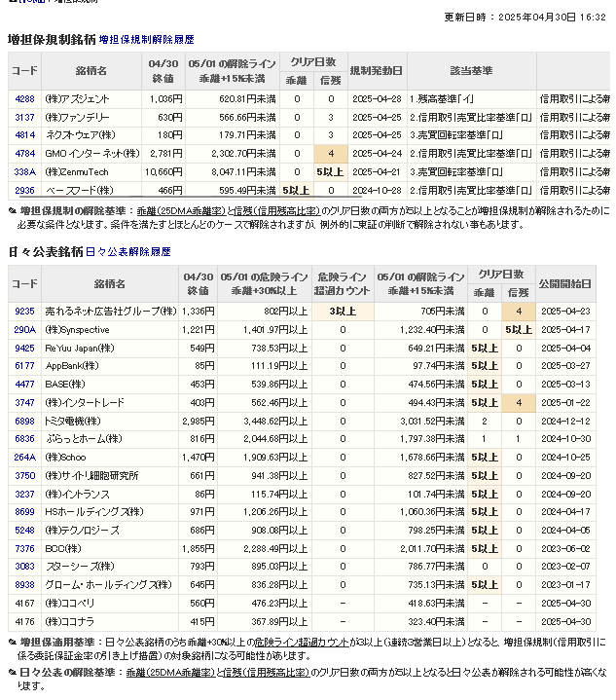The width and height of the screenshot is (616, 700).
Task: Select the 10,660円 closing price cell
Action: point(163,172)
